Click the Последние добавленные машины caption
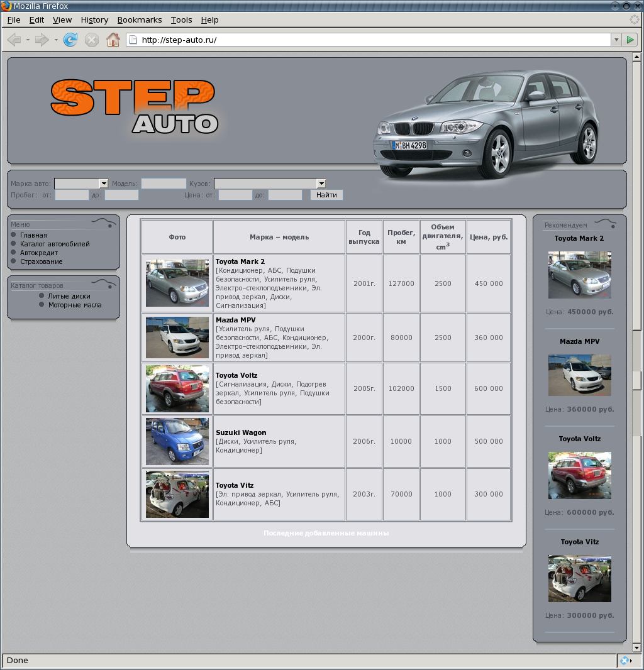 coord(326,533)
